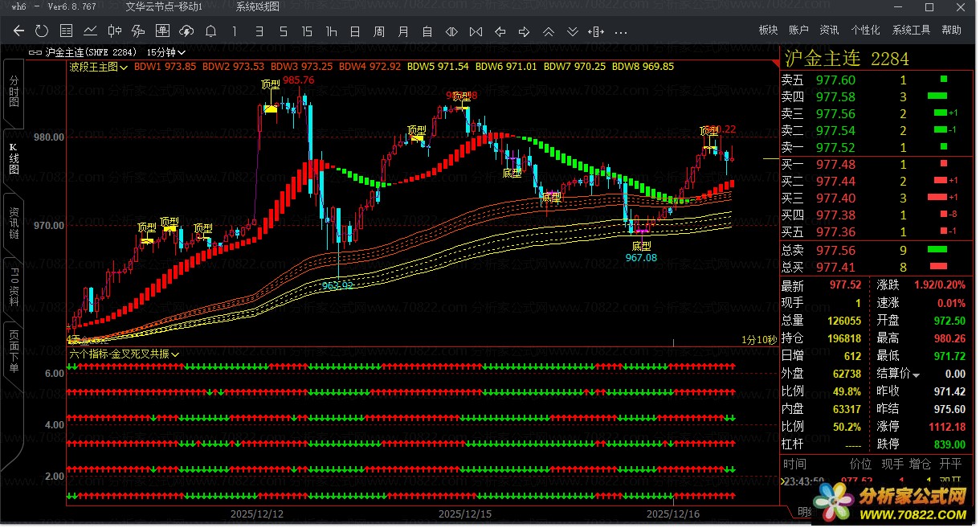980x528 pixels.
Task: Open the more options ellipsis
Action: click(x=620, y=32)
